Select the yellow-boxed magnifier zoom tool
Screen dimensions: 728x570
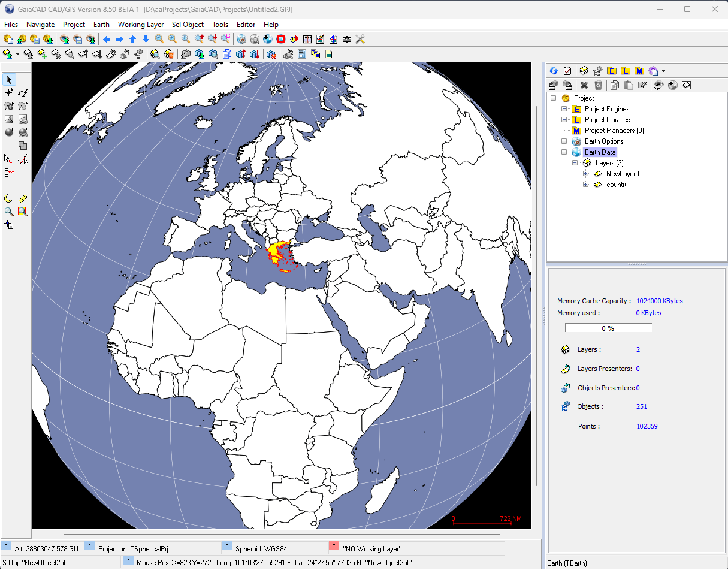point(23,212)
